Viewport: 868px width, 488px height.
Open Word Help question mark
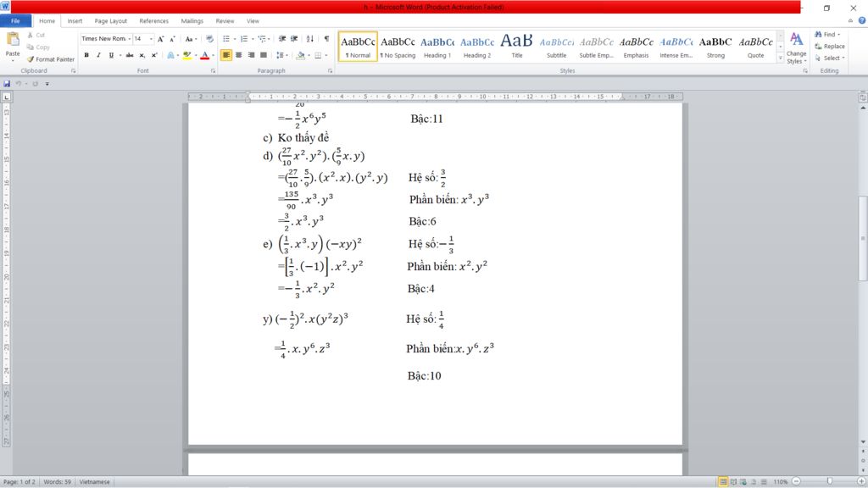coord(862,21)
